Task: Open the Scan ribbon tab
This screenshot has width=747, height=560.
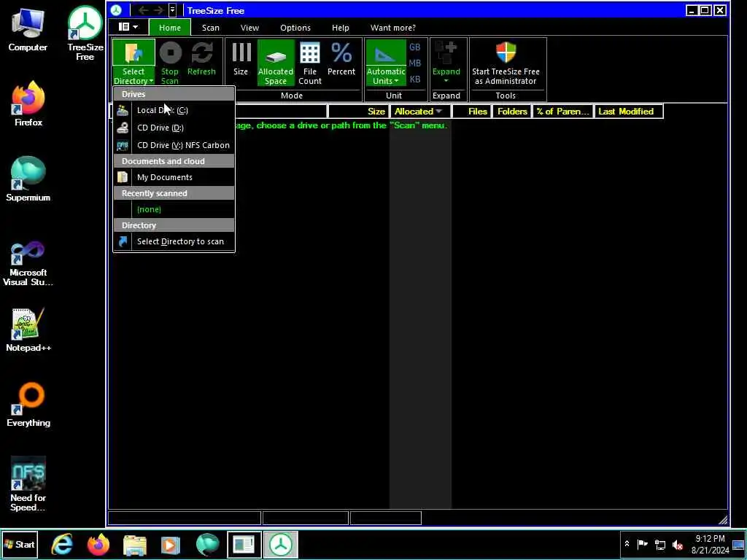Action: 211,28
